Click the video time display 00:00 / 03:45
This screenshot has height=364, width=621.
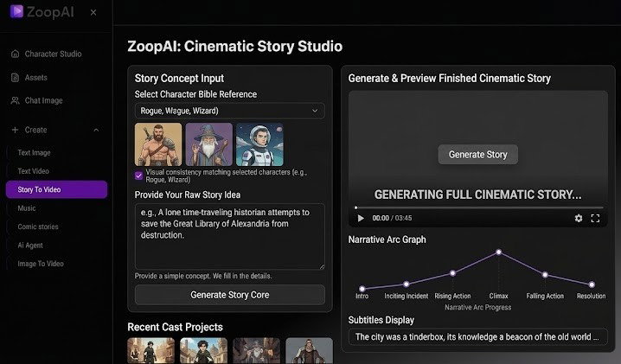[x=392, y=218]
